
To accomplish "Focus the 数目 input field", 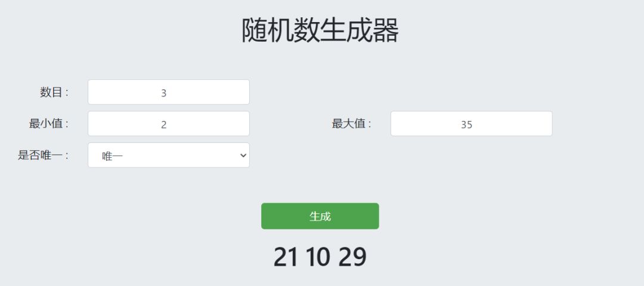I will [x=169, y=92].
